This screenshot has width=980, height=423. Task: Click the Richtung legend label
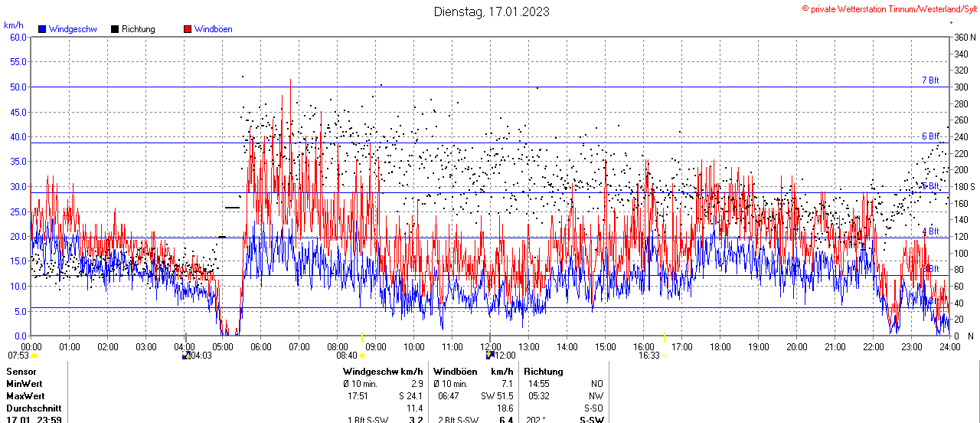coord(139,29)
